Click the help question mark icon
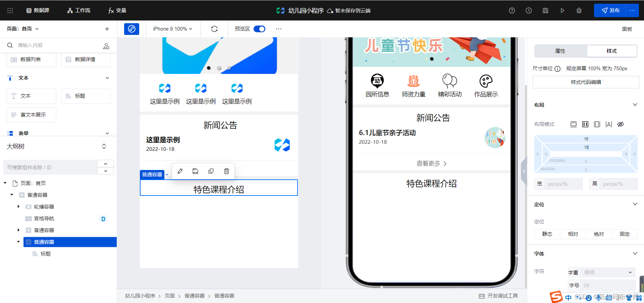This screenshot has height=303, width=644. pos(512,10)
